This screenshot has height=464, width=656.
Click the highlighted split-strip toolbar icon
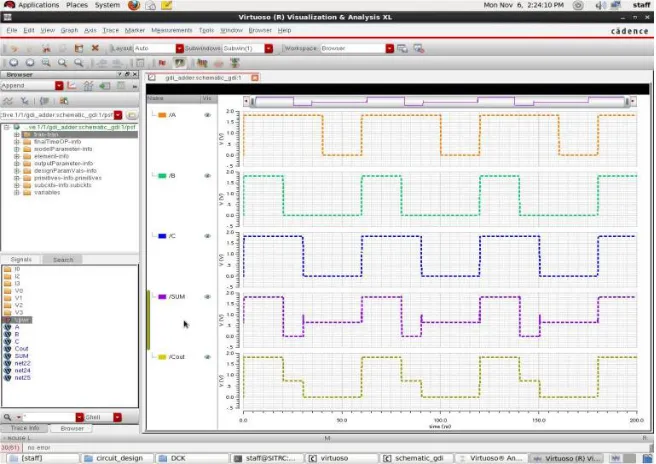click(x=179, y=63)
